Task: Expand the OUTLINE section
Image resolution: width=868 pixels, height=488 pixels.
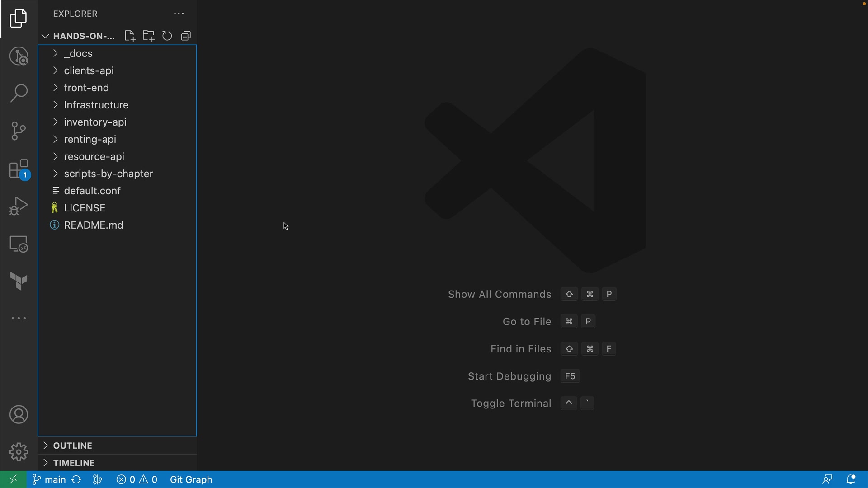Action: click(x=72, y=446)
